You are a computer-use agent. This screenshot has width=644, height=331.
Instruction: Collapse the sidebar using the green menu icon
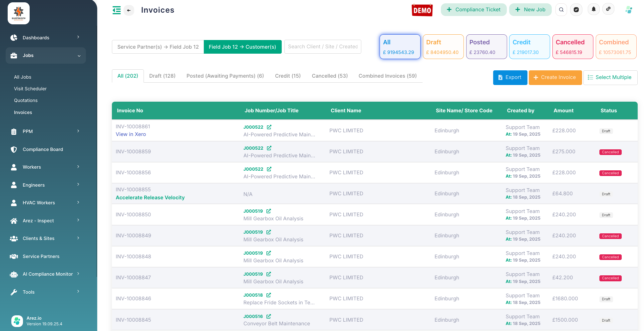[x=116, y=10]
